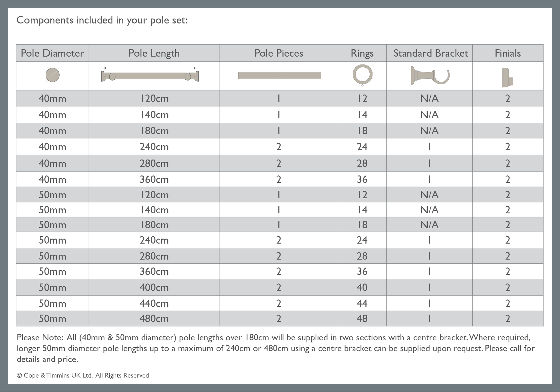Click the curtain ring icon
This screenshot has height=392, width=560.
click(x=363, y=75)
